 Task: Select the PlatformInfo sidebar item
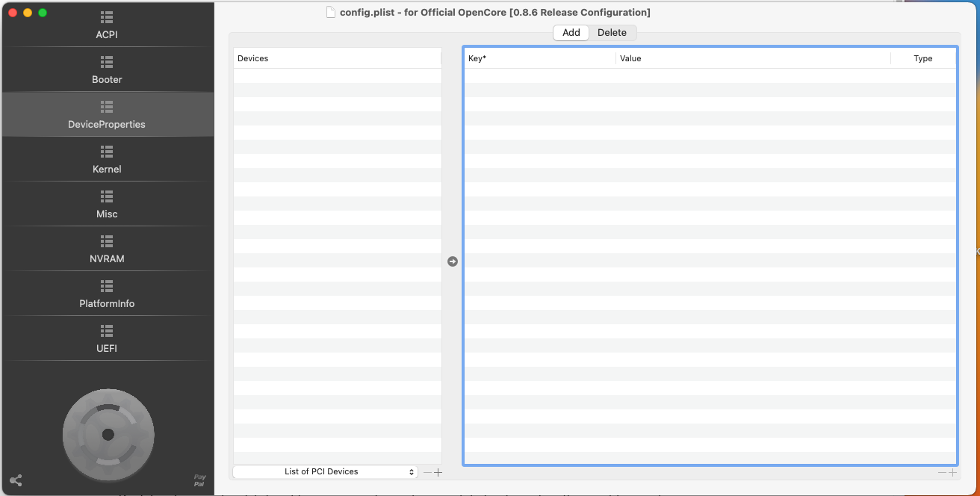tap(107, 294)
